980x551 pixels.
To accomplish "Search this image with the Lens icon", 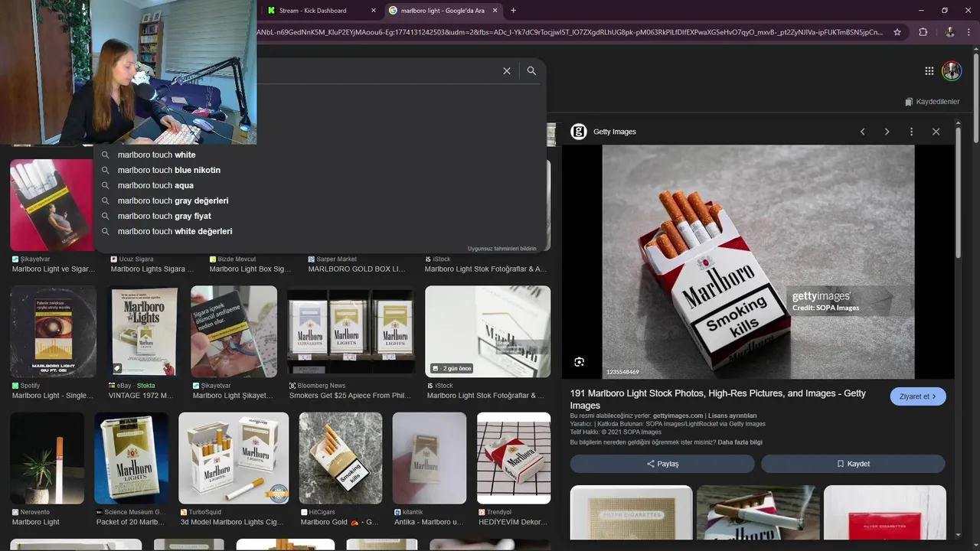I will coord(579,362).
